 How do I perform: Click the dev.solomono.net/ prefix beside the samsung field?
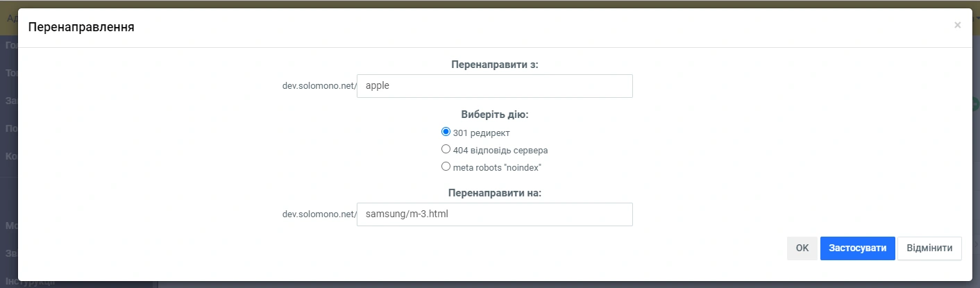tap(319, 214)
